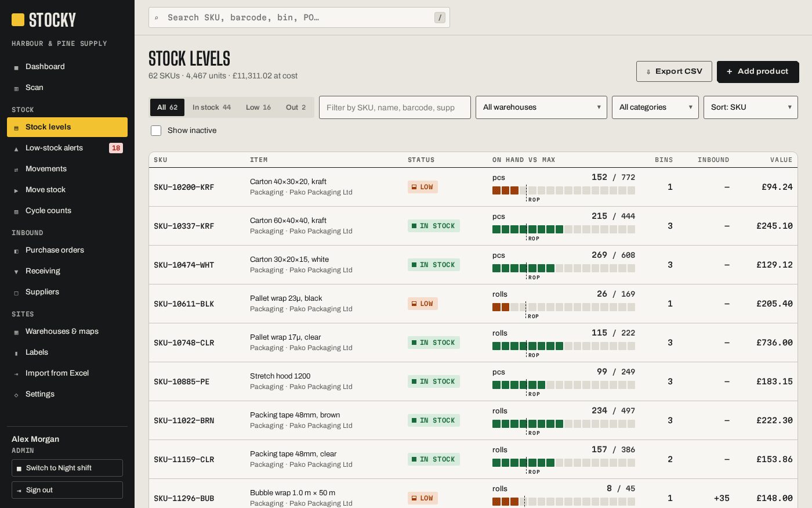Viewport: 812px width, 508px height.
Task: Click the VALUE column header
Action: click(781, 160)
